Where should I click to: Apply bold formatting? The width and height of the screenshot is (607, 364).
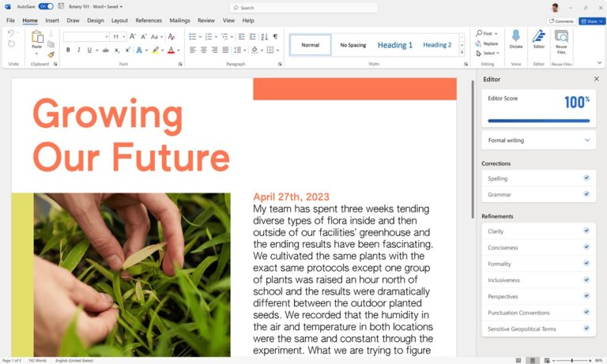[68, 50]
